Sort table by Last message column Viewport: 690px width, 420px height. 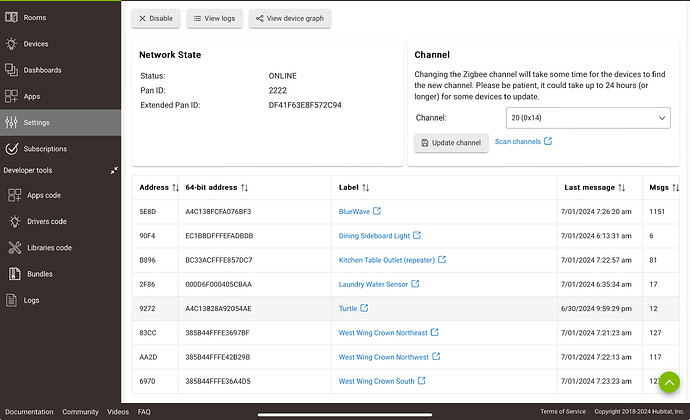(x=621, y=188)
